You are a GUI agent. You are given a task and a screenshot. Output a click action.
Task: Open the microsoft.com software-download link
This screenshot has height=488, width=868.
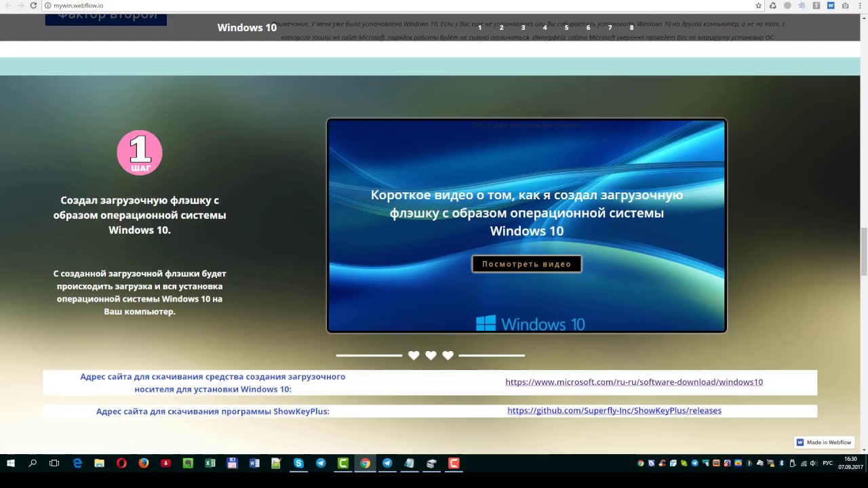point(634,382)
